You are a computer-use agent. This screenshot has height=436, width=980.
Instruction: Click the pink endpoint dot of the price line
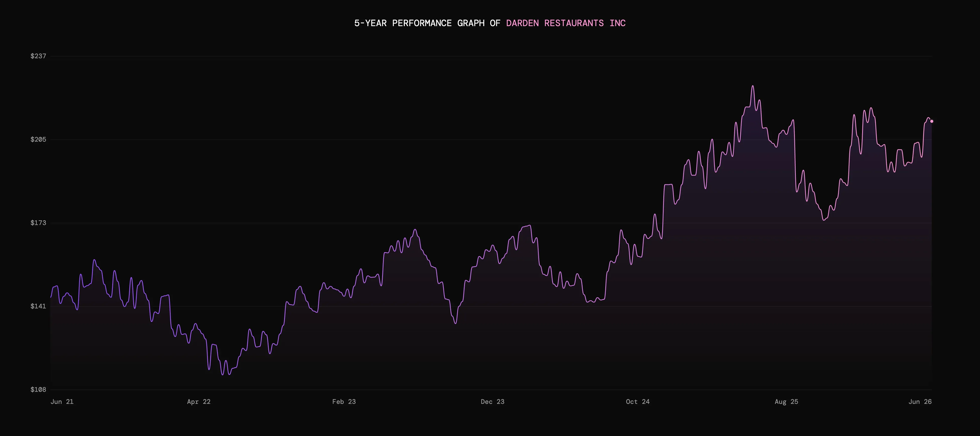pos(932,121)
